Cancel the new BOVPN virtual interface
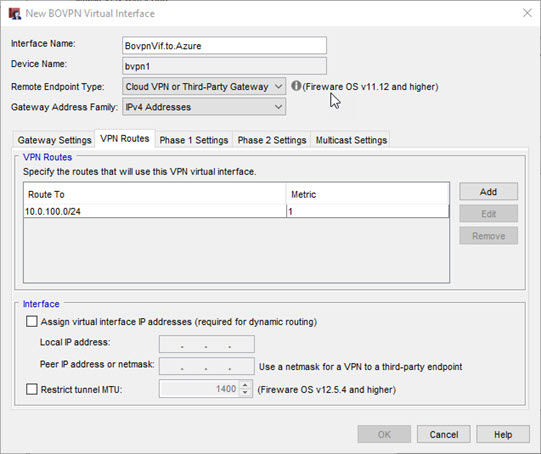 click(x=444, y=434)
